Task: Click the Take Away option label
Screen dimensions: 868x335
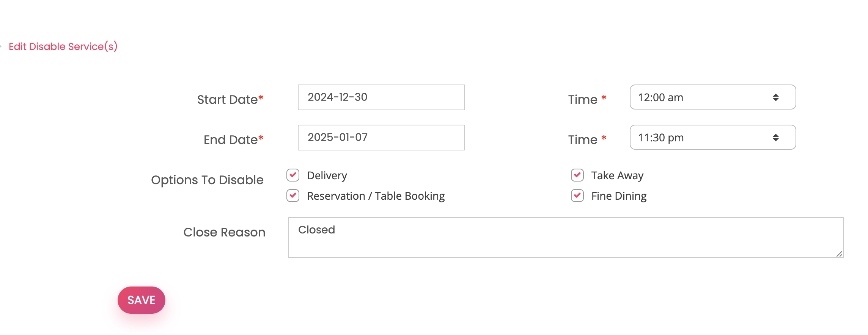Action: click(617, 175)
